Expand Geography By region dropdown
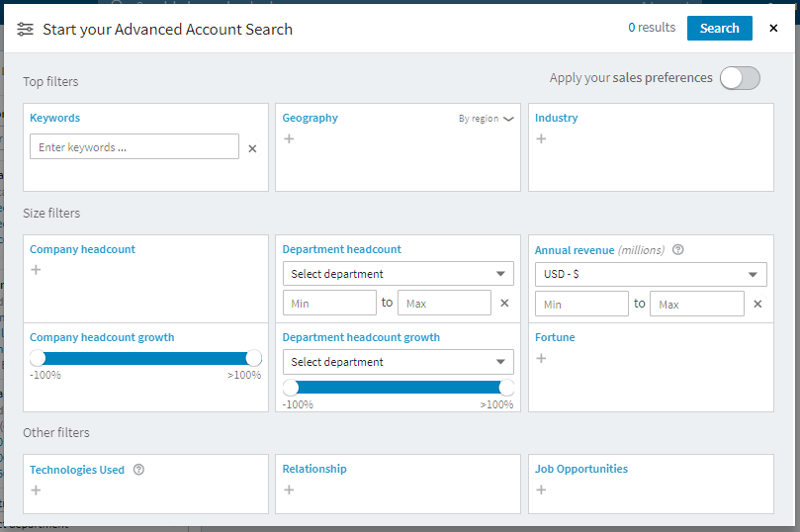This screenshot has width=800, height=532. pyautogui.click(x=487, y=119)
